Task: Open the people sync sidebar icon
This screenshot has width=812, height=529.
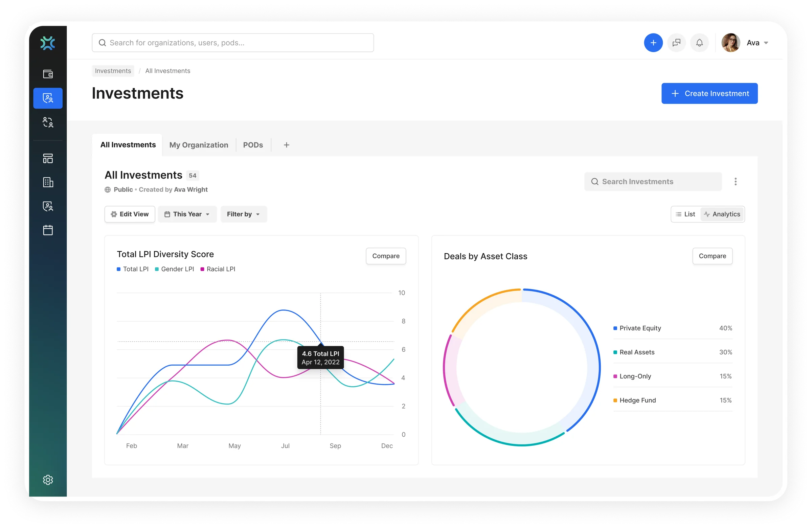Action: 48,122
